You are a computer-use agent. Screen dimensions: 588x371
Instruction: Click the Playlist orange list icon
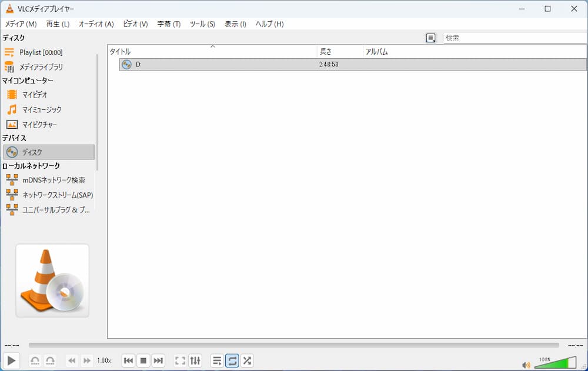(9, 52)
